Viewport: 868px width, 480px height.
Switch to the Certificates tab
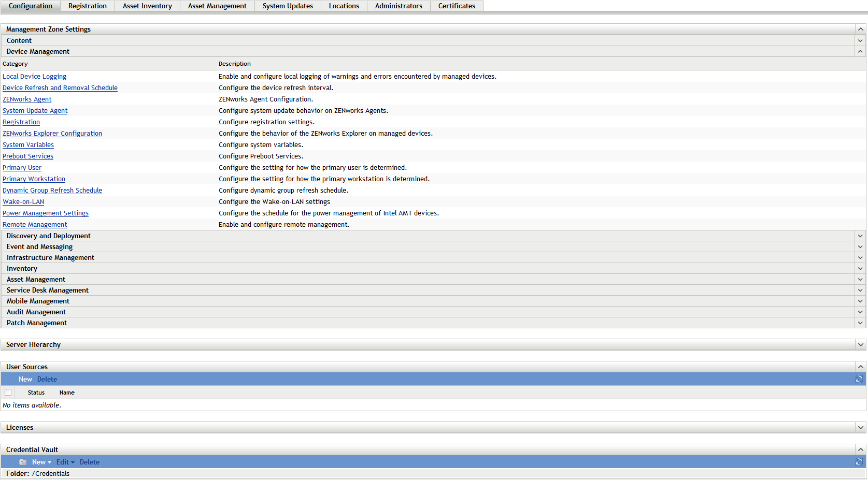click(x=456, y=6)
